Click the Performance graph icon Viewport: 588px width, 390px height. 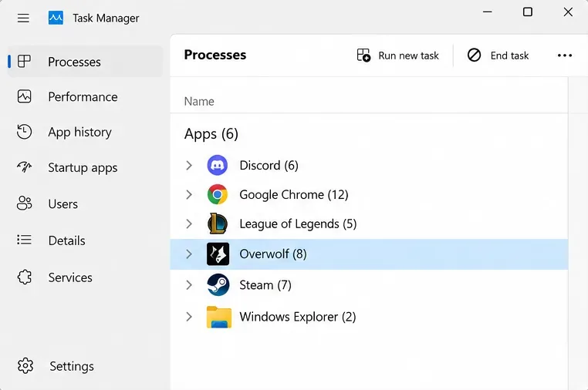(x=25, y=96)
